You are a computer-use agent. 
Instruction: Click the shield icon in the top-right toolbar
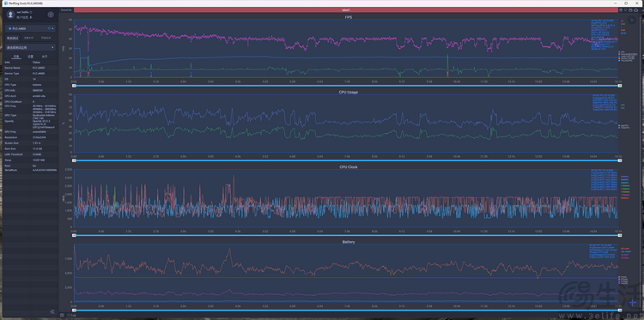[x=621, y=9]
